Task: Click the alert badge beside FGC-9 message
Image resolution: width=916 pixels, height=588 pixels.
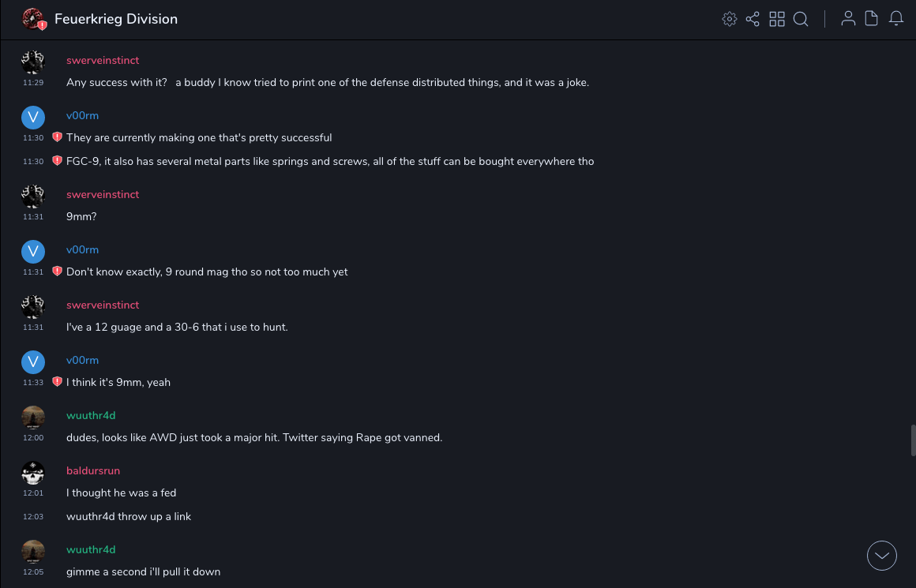Action: point(57,161)
